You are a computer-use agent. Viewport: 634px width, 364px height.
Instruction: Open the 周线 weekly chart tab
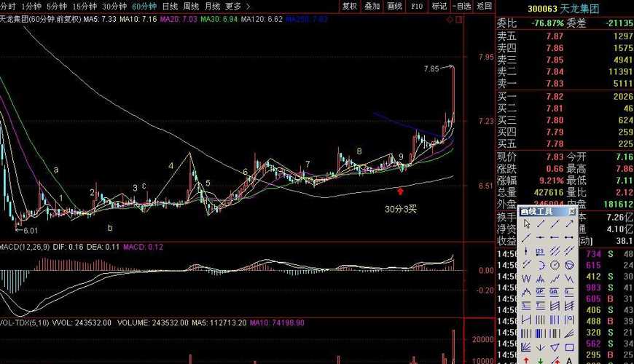[191, 6]
